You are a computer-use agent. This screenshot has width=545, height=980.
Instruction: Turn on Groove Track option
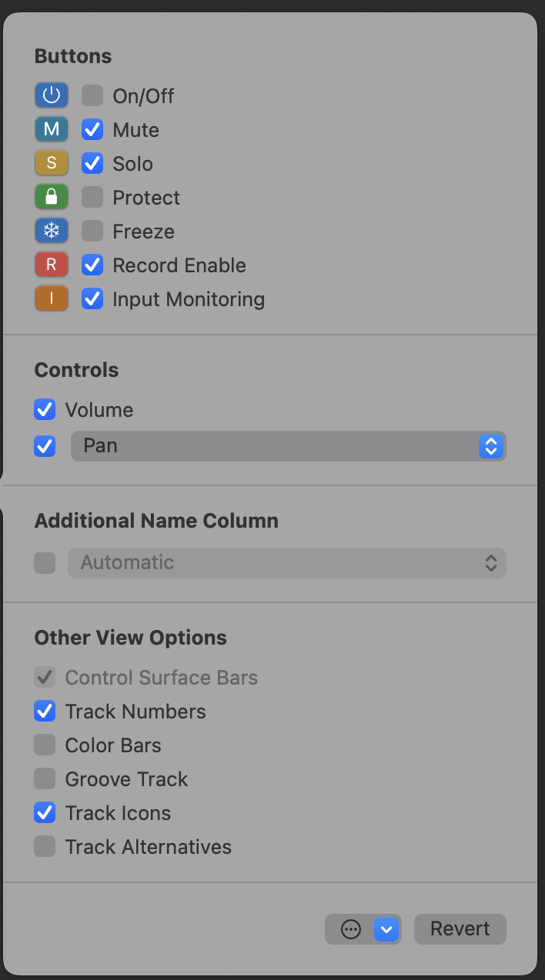pyautogui.click(x=45, y=778)
